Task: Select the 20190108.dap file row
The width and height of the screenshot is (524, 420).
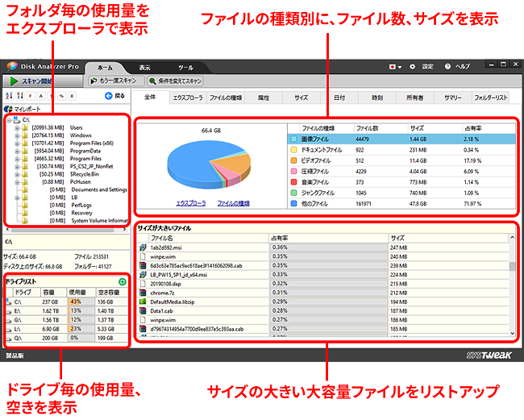Action: pyautogui.click(x=323, y=284)
